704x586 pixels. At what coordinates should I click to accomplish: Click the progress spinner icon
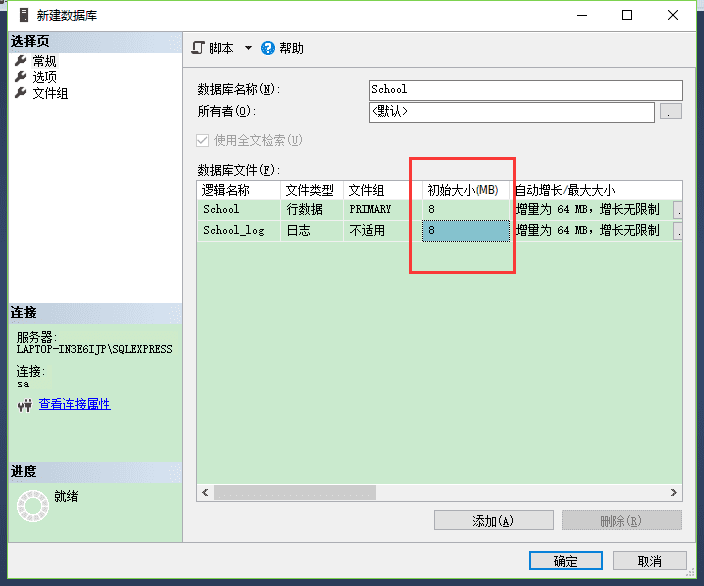33,506
